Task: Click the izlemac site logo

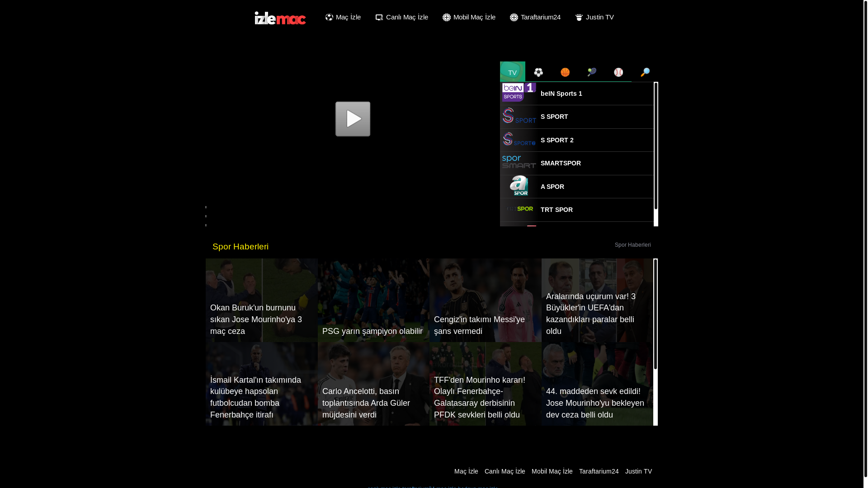Action: pos(280,18)
